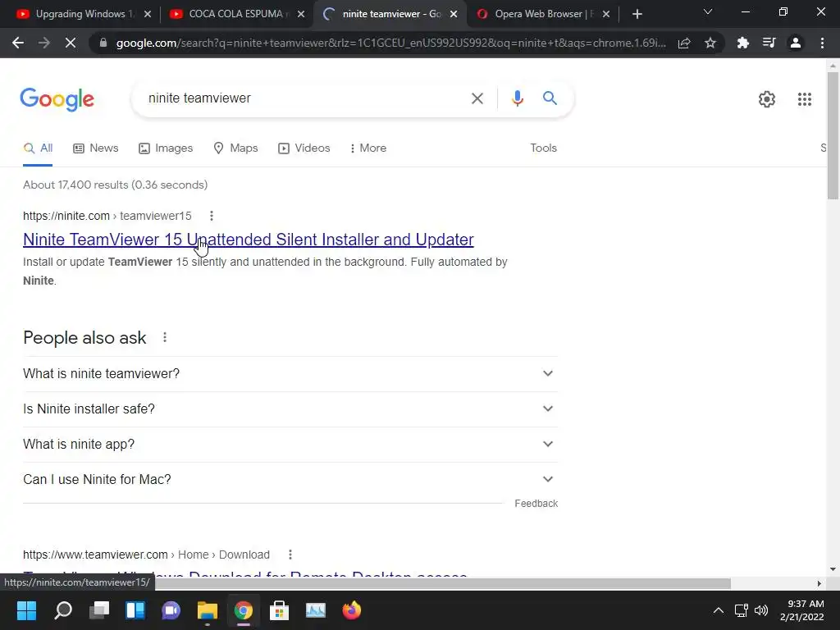Open the Chrome profile icon

coord(796,43)
